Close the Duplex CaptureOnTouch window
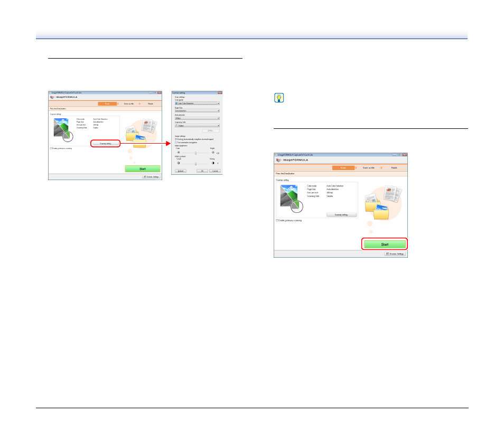 pyautogui.click(x=160, y=93)
